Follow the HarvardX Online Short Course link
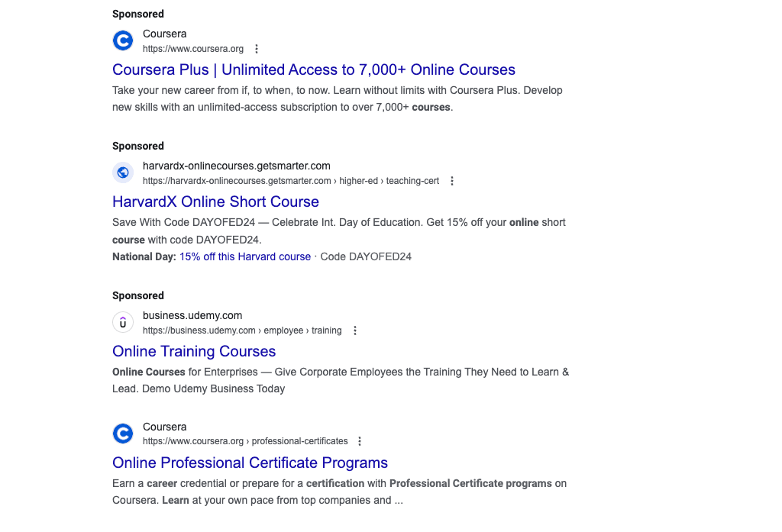 tap(215, 202)
